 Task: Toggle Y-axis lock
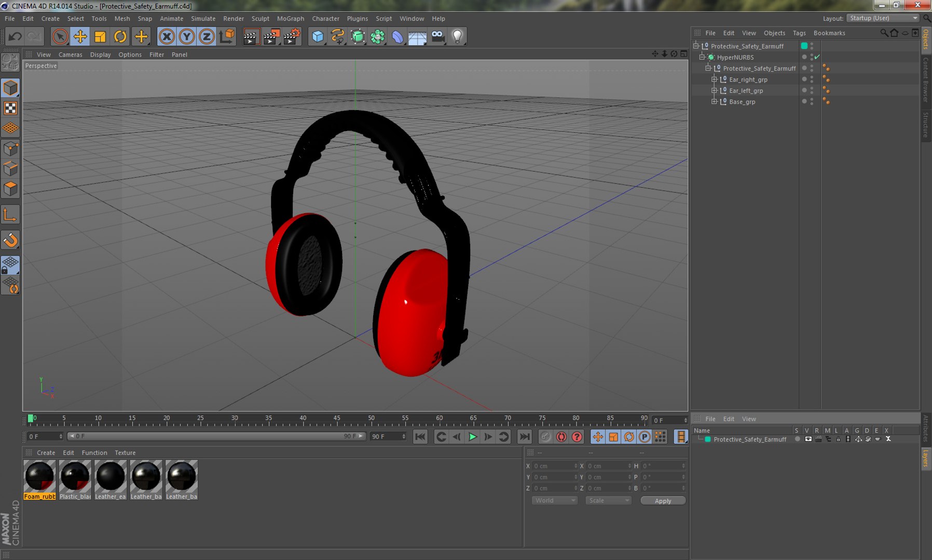[187, 37]
